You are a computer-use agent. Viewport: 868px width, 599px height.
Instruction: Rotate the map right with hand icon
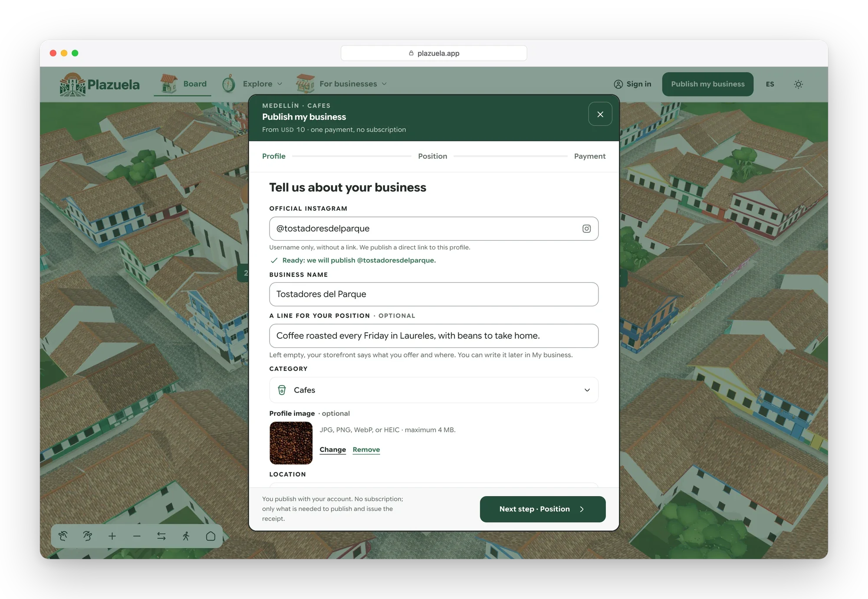point(88,536)
